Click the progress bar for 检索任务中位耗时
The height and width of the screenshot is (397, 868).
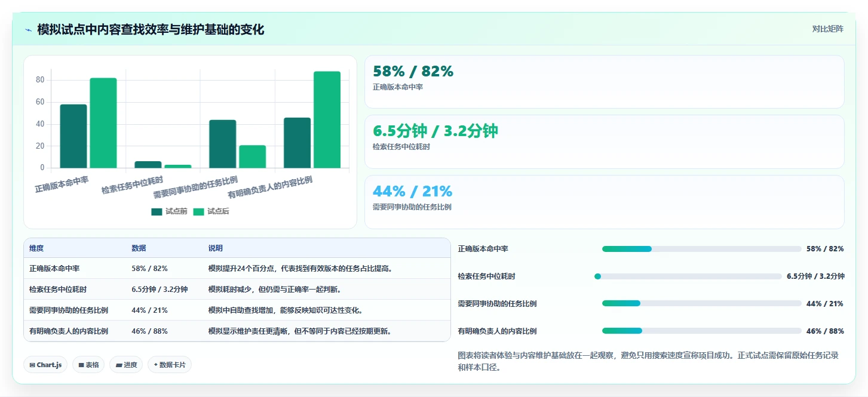point(688,276)
